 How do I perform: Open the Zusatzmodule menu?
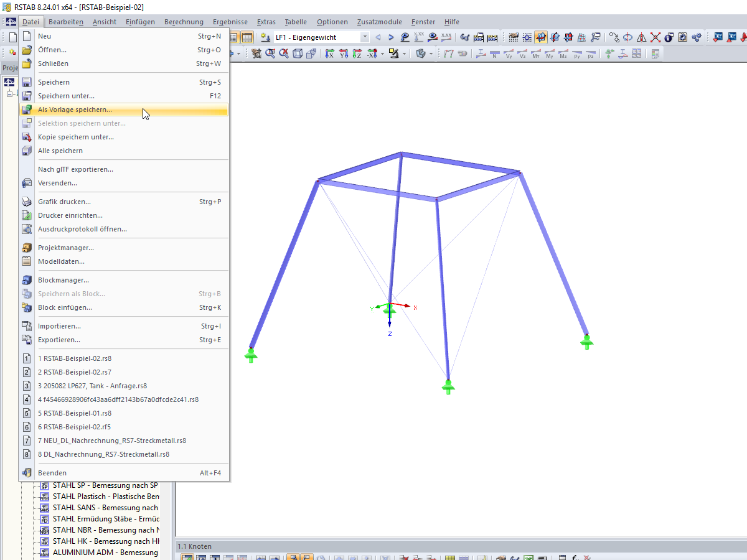[x=380, y=22]
